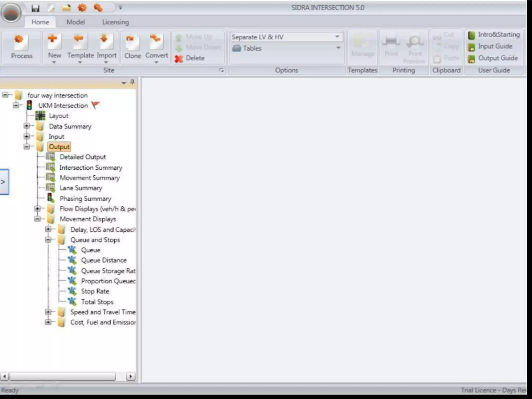Open the Queue Distance display
Image resolution: width=532 pixels, height=399 pixels.
(x=103, y=260)
